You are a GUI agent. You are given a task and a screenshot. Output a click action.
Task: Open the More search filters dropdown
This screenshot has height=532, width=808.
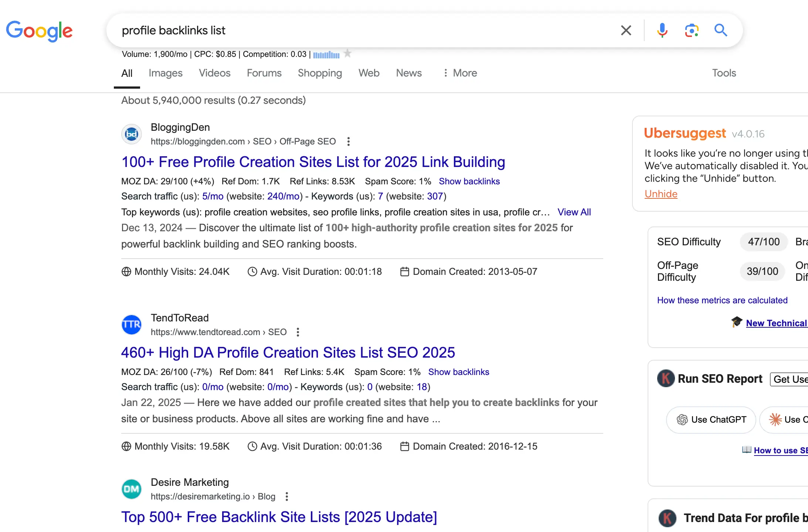[x=460, y=73]
